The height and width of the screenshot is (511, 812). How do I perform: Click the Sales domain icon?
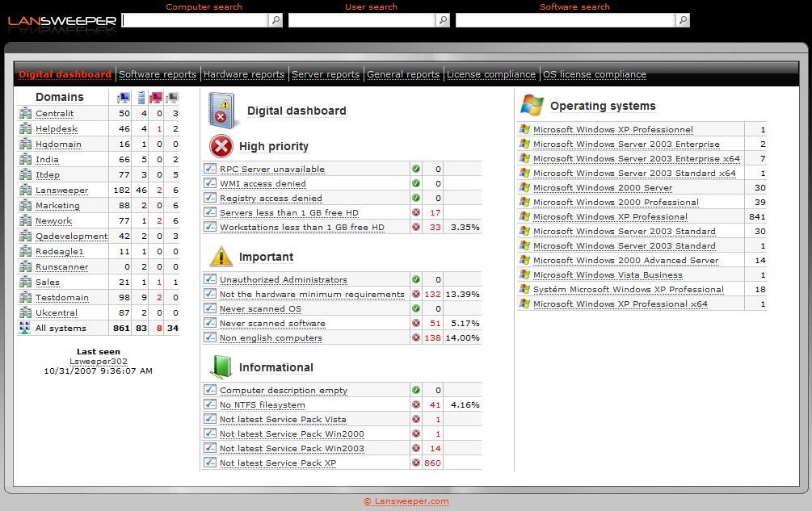tap(25, 282)
